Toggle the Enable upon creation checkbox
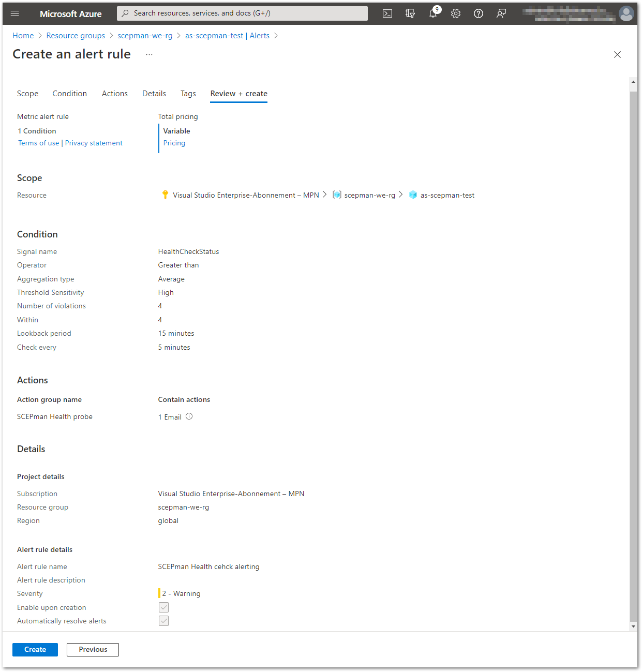The image size is (642, 672). pos(163,607)
